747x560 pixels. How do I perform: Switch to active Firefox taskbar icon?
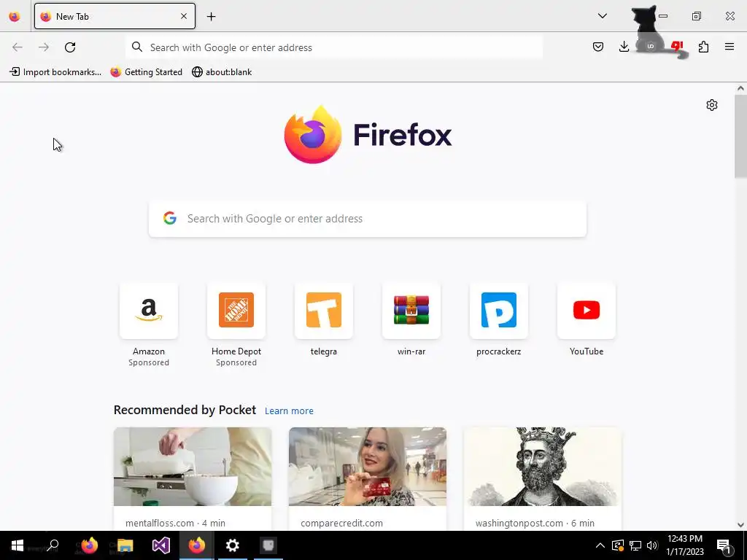(x=197, y=545)
